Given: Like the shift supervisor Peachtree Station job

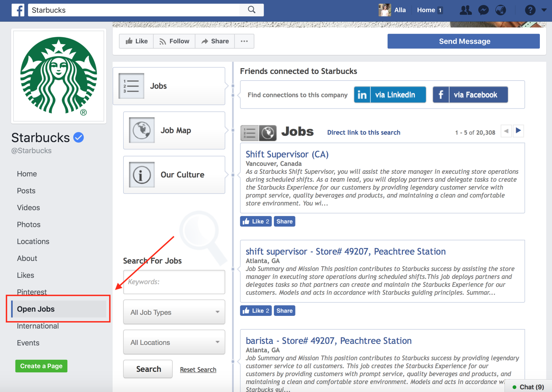Looking at the screenshot, I should (x=256, y=311).
